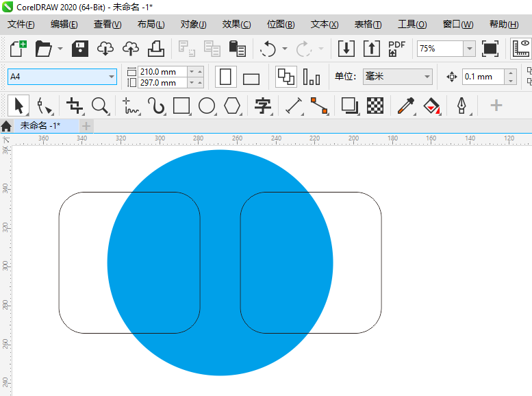Select the Ellipse tool
This screenshot has width=532, height=396.
point(207,106)
